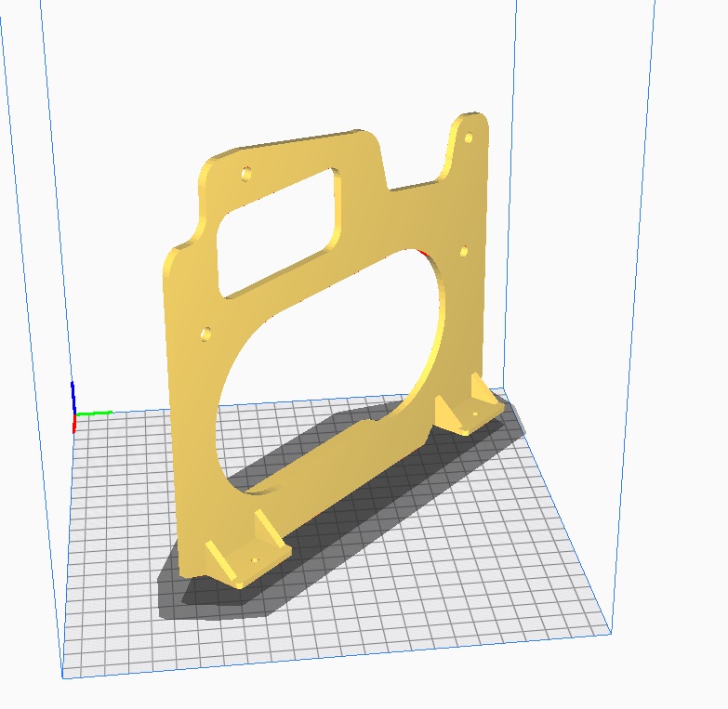Click the screw hole in the front foot

point(256,560)
